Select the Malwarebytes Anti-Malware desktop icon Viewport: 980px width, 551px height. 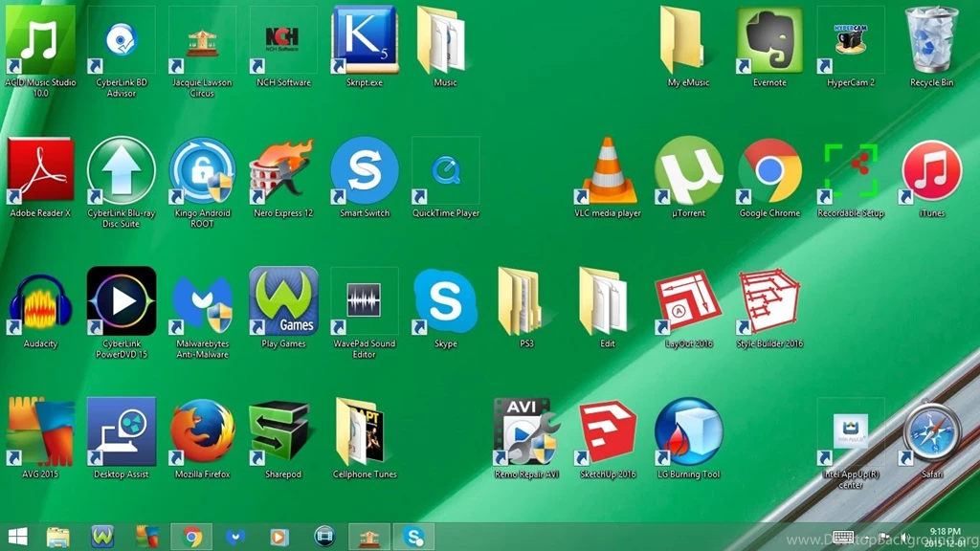202,302
